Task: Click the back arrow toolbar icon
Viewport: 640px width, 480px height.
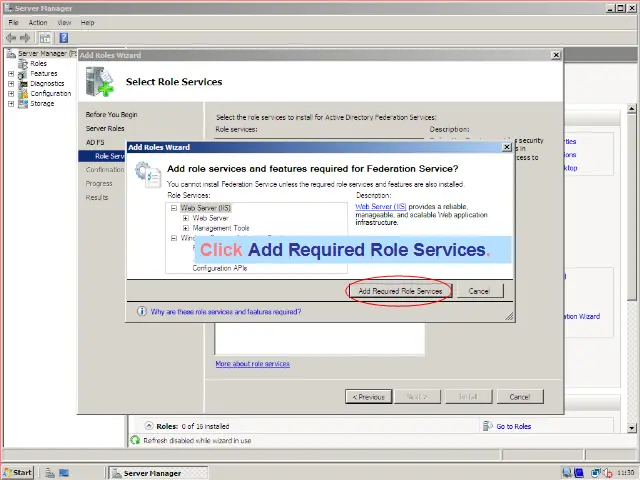Action: click(11, 37)
